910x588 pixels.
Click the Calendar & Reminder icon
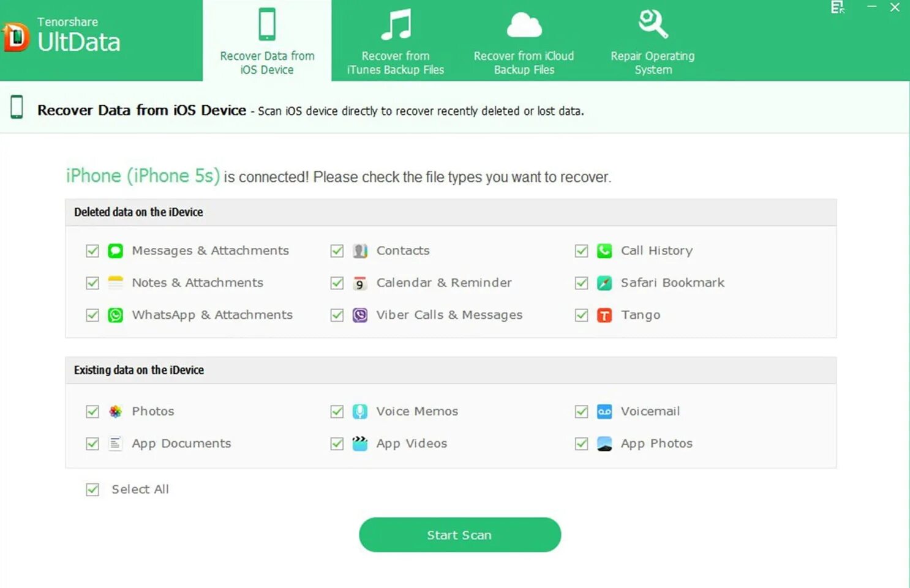point(360,283)
